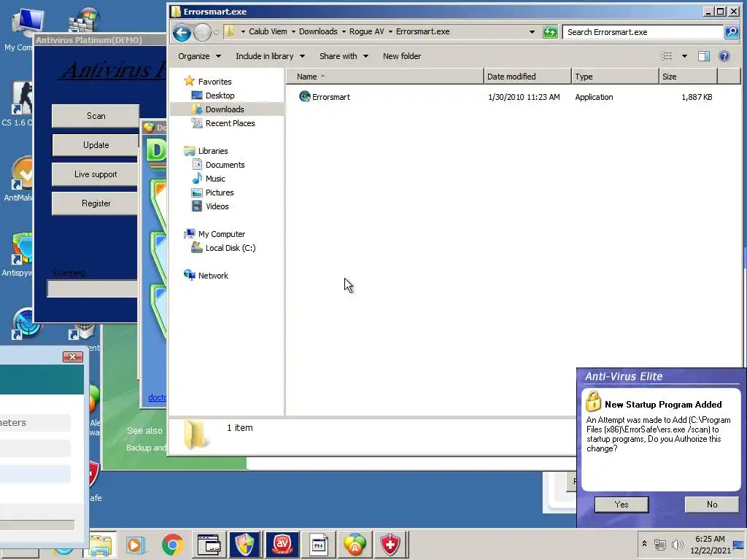
Task: Click Live support in Antivirus Platinum
Action: (x=96, y=174)
